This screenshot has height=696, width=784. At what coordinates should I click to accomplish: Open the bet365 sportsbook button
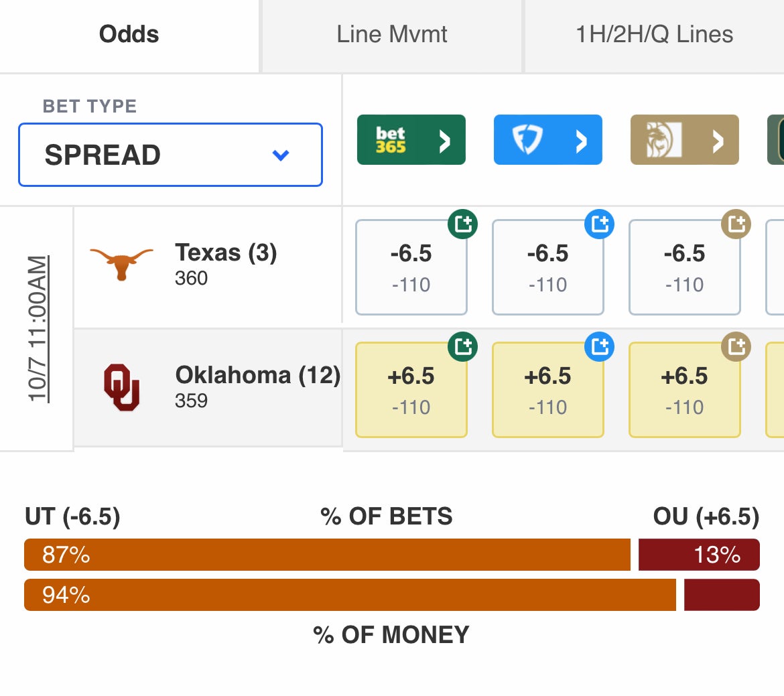click(x=411, y=139)
